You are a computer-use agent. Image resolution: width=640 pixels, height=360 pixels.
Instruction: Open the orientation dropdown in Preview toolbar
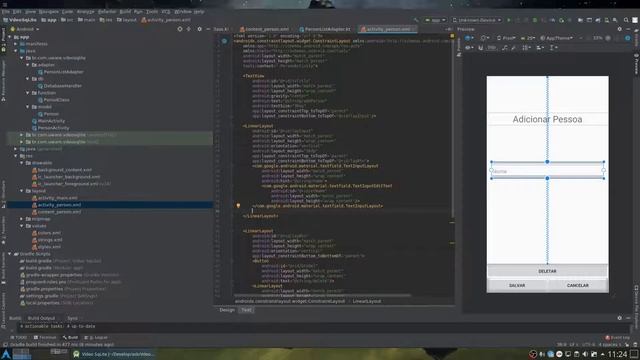tap(485, 38)
